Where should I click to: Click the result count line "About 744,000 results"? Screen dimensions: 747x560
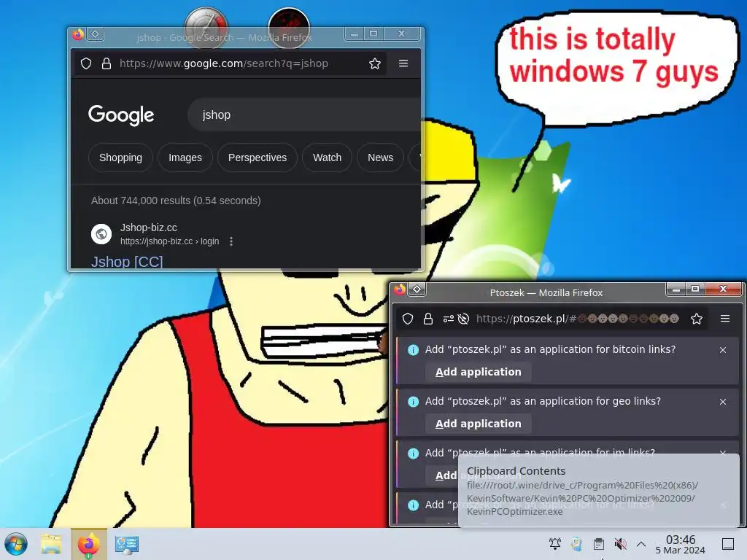(x=176, y=201)
